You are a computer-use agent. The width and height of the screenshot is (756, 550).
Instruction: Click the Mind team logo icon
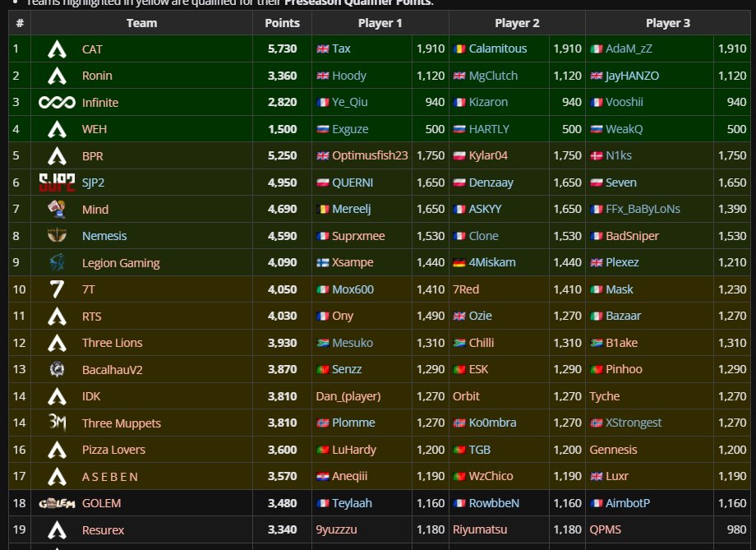click(x=57, y=209)
